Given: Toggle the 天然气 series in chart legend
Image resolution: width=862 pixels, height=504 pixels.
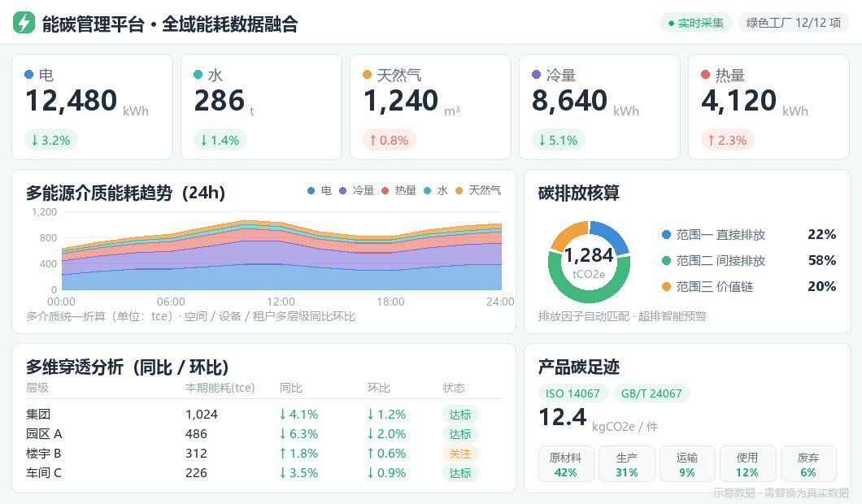Looking at the screenshot, I should [477, 191].
